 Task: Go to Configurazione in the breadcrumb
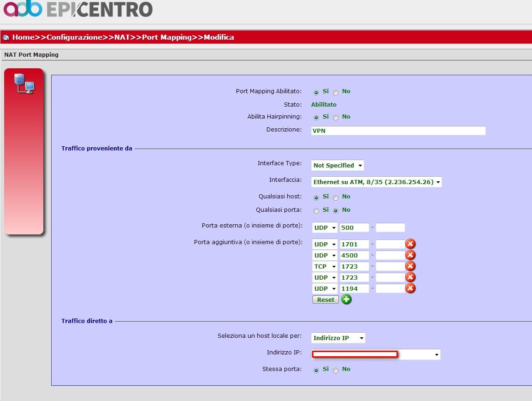click(74, 37)
